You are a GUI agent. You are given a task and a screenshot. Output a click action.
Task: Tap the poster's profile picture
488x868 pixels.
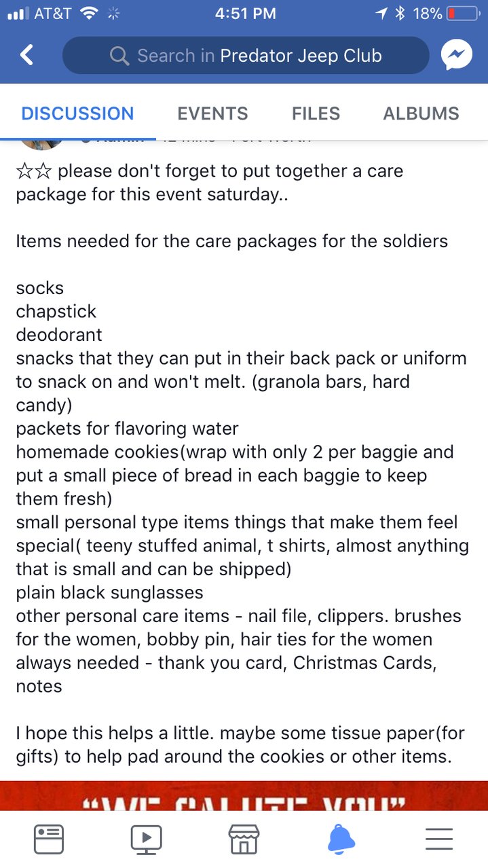tap(42, 143)
